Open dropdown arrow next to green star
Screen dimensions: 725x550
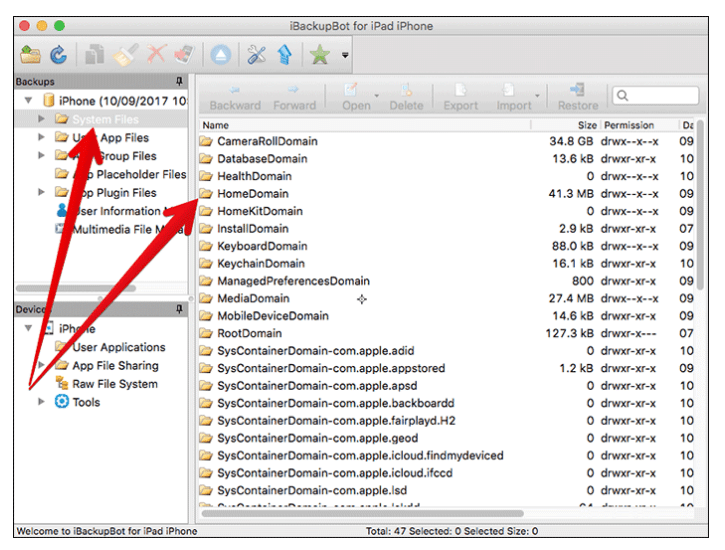tap(345, 57)
